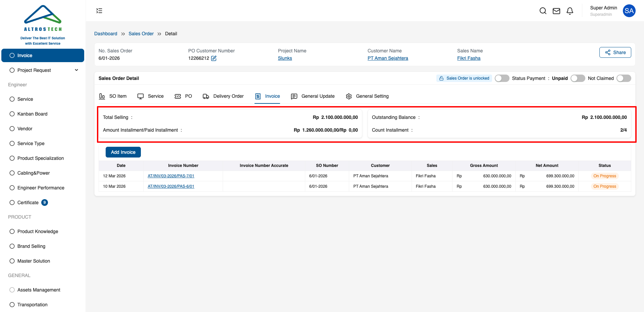Expand the Project Request menu chevron
This screenshot has width=644, height=312.
tap(76, 70)
